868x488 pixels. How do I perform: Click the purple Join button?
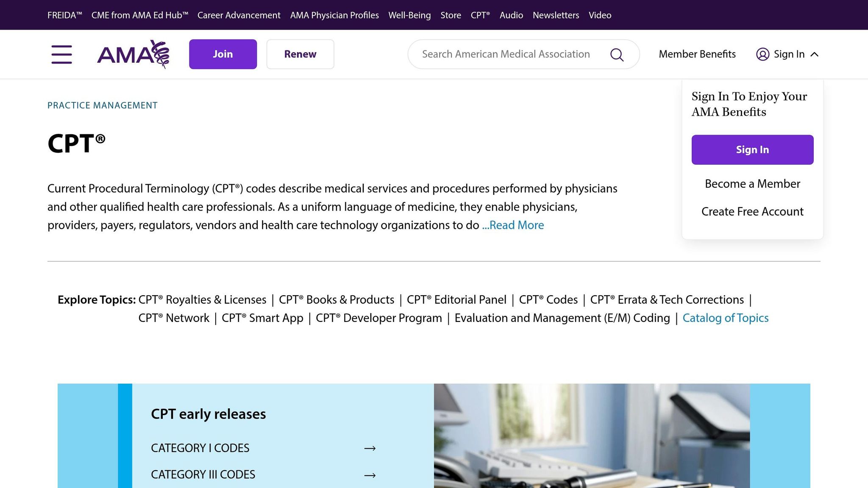[x=223, y=54]
